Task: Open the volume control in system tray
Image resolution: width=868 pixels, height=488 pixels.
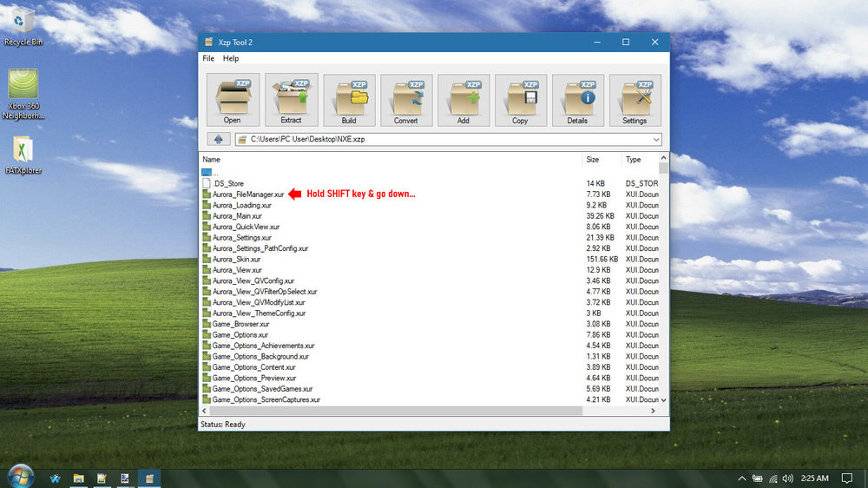Action: [788, 478]
